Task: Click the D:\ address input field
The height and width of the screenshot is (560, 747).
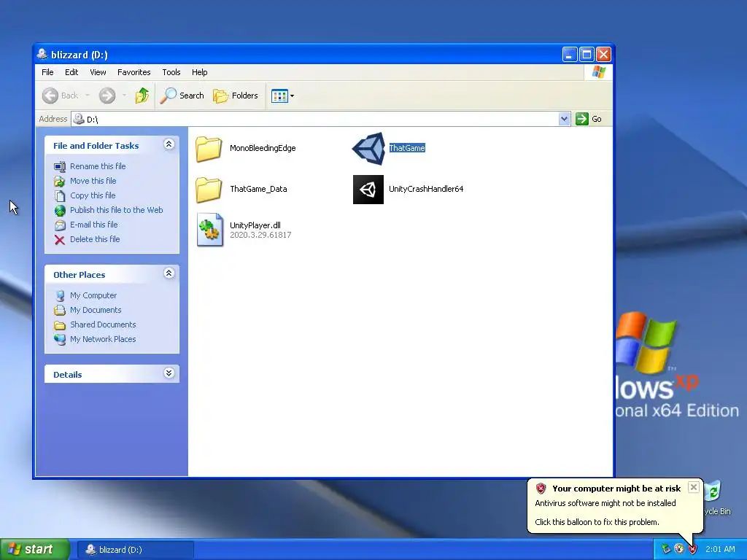Action: click(x=315, y=119)
